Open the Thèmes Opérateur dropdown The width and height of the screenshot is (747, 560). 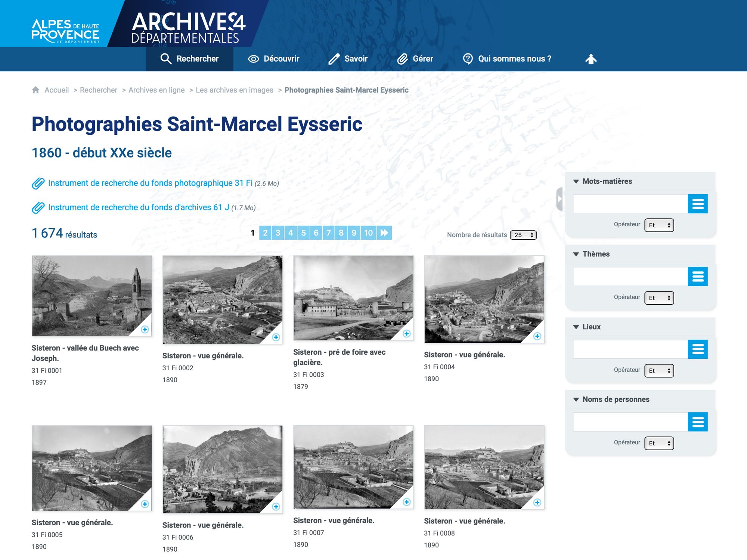[x=659, y=298]
